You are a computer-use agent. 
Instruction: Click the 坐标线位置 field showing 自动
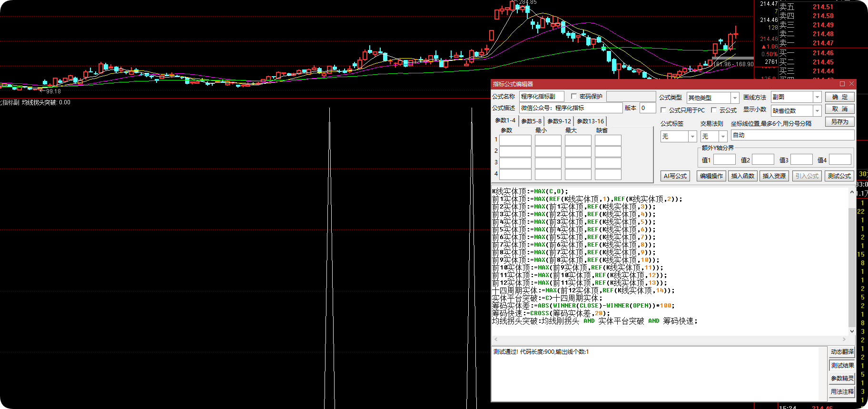pos(792,135)
